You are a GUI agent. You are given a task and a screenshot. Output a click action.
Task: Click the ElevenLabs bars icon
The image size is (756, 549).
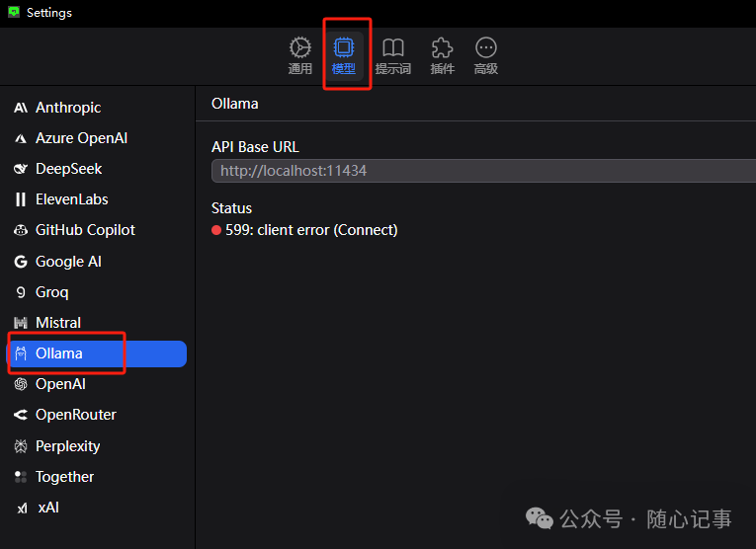click(20, 199)
